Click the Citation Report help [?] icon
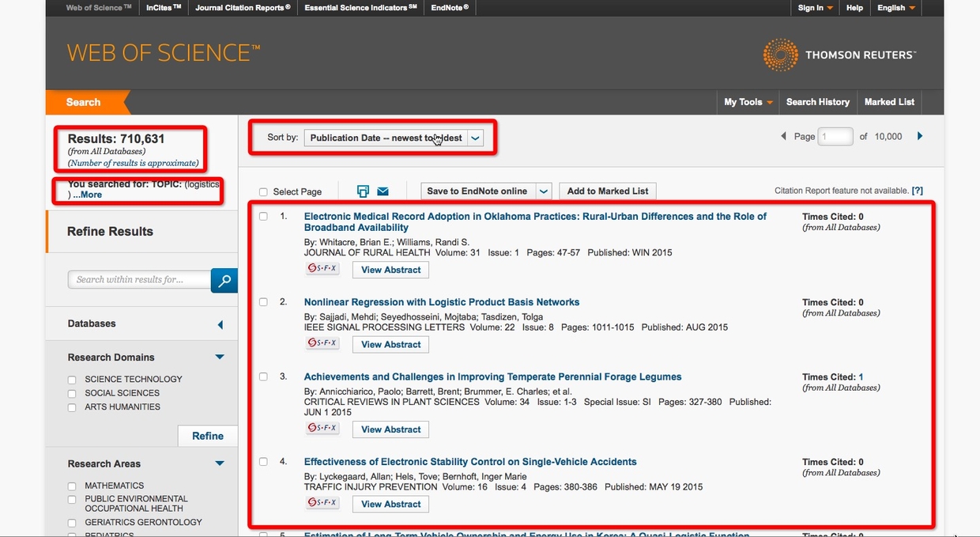 click(x=917, y=191)
